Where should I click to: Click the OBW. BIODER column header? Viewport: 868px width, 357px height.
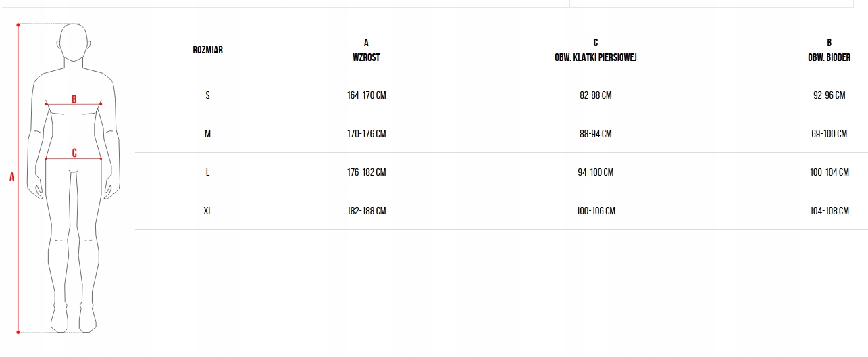click(829, 57)
